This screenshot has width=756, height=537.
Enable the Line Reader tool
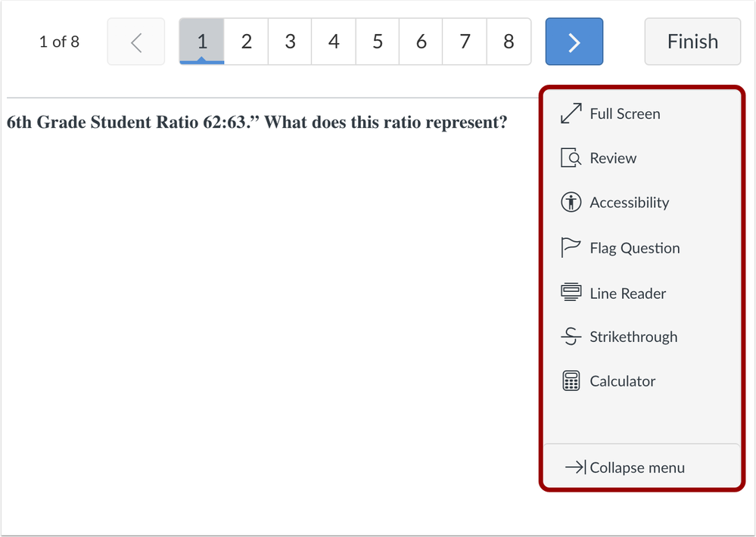tap(627, 293)
